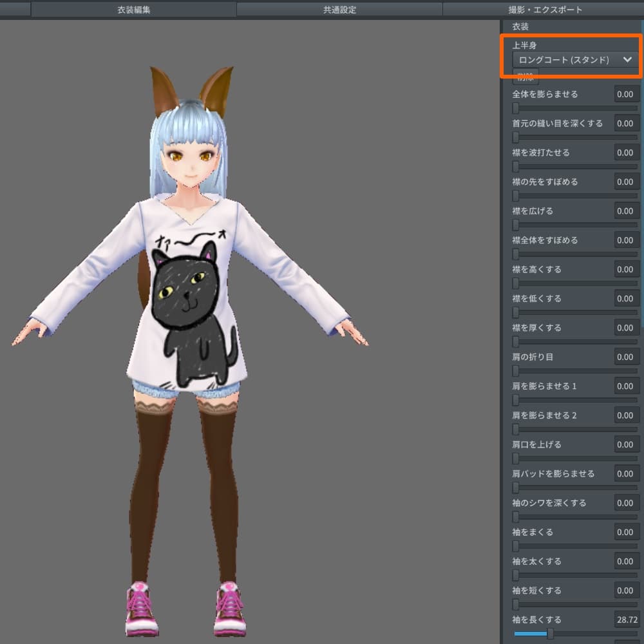Click the 襟を波打たせる slider handle

[516, 166]
